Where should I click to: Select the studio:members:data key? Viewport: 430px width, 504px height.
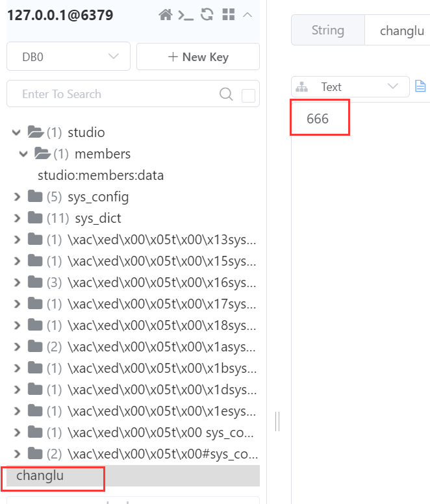pos(101,175)
